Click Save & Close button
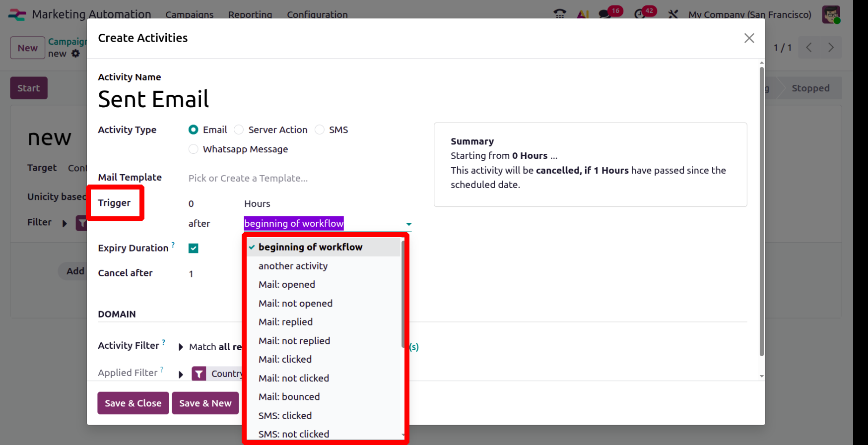The image size is (868, 445). coord(133,403)
